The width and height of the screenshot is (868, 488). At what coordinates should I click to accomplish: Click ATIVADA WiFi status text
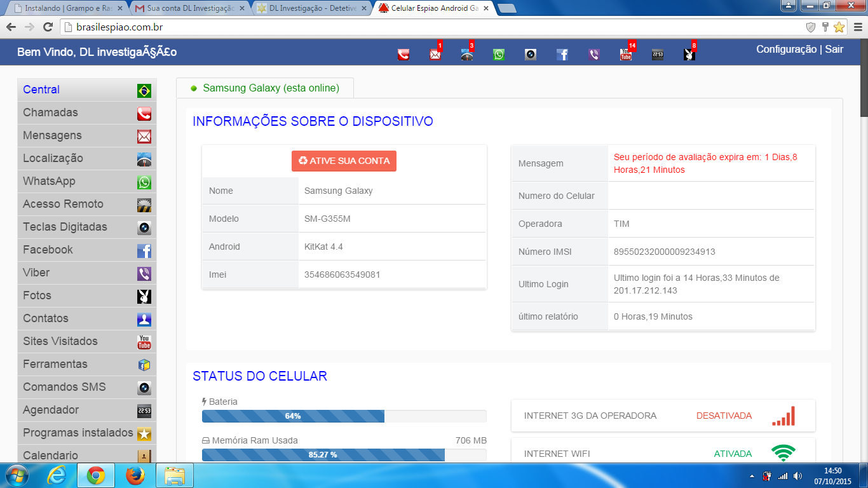(x=733, y=454)
